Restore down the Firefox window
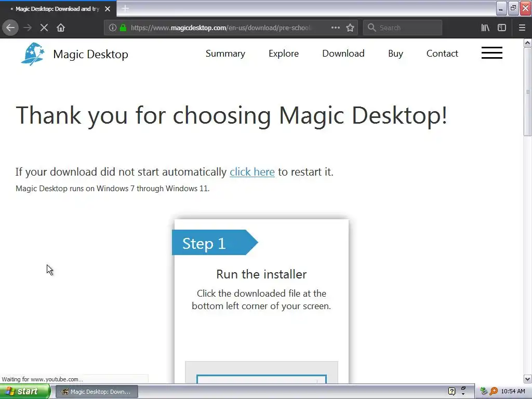 513,8
